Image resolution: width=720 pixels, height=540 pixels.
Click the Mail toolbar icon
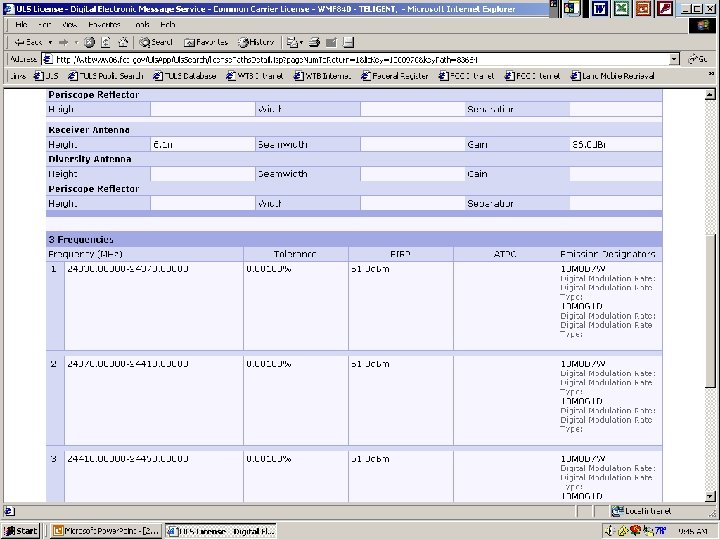(294, 42)
